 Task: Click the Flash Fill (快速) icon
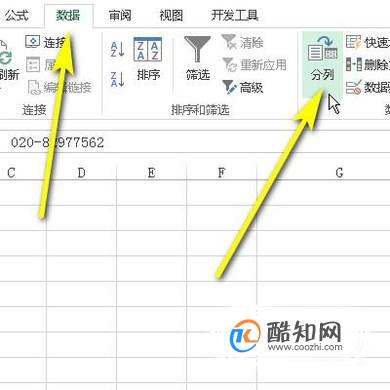[x=353, y=42]
